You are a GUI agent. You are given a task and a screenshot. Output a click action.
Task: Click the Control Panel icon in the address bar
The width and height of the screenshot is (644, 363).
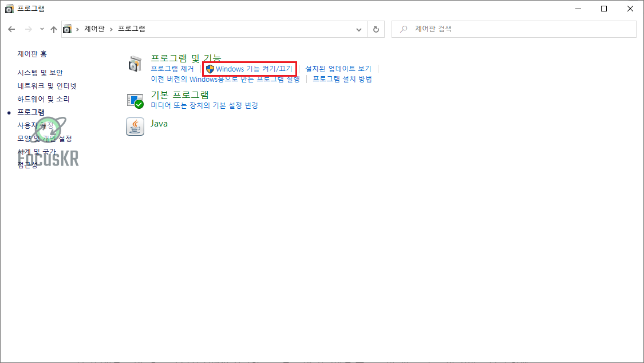click(x=68, y=29)
